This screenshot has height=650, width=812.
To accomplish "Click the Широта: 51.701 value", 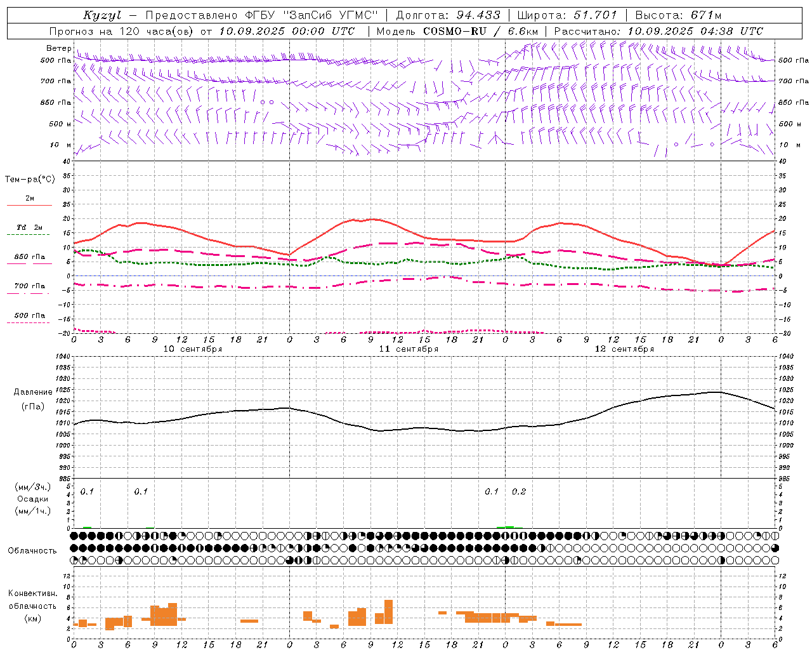I will [x=566, y=15].
